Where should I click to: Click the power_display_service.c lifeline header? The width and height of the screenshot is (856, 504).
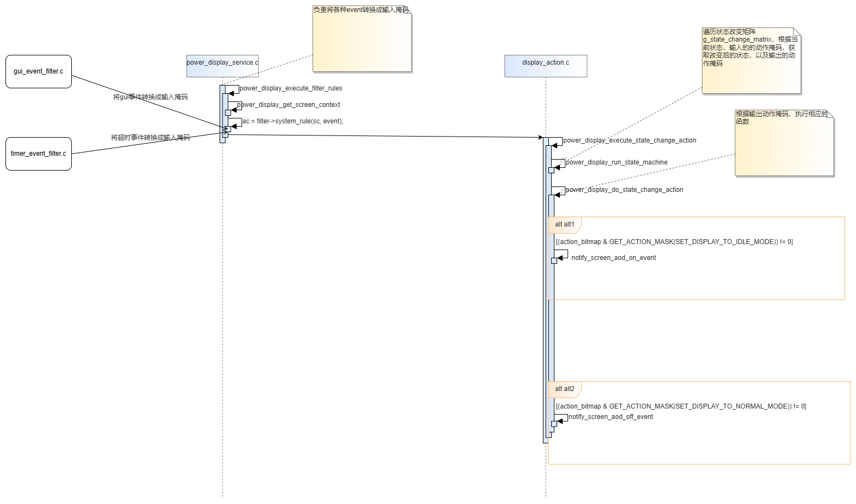[x=222, y=66]
